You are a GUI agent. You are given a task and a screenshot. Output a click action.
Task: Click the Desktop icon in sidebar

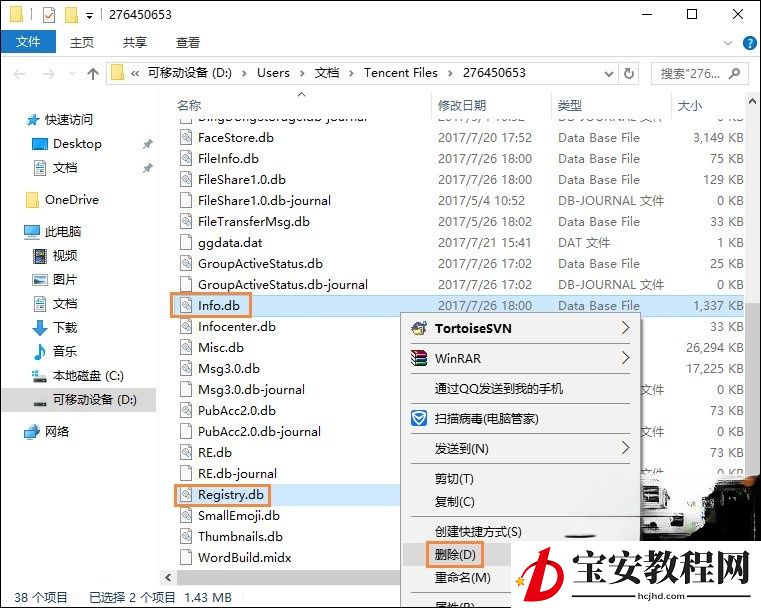click(40, 144)
